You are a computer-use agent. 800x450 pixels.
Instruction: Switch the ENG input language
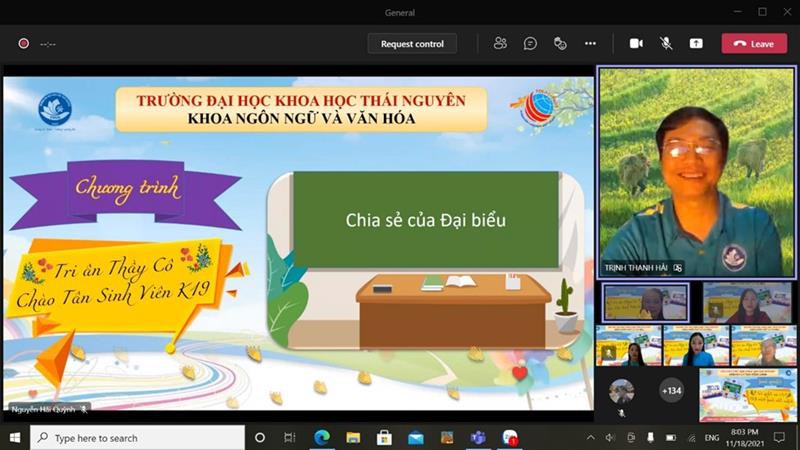tap(712, 438)
